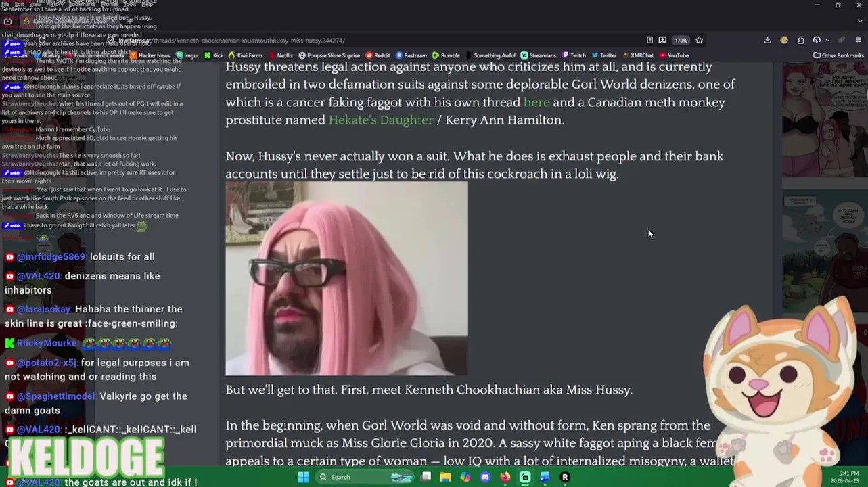
Task: Click the @mrfudge5869 chat username
Action: click(51, 257)
